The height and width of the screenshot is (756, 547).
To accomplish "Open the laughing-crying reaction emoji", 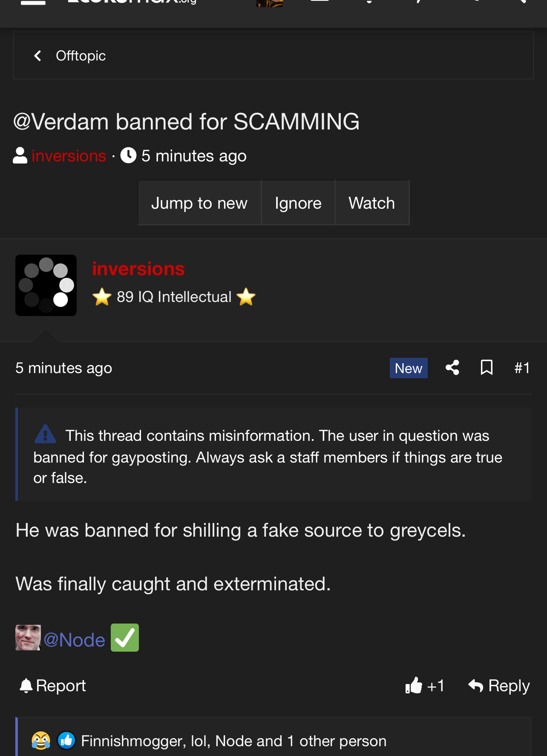I will coord(41,741).
